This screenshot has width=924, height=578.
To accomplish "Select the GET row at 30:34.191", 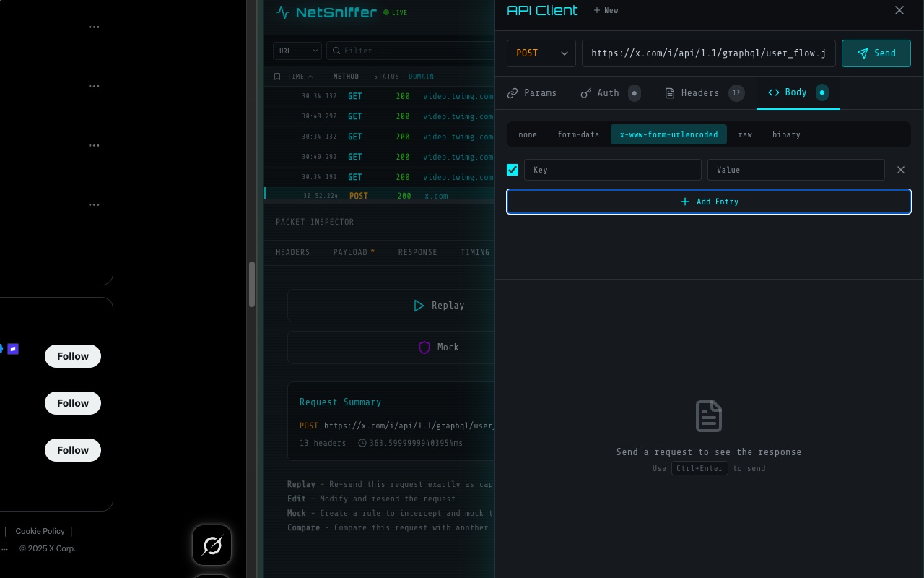I will point(380,177).
